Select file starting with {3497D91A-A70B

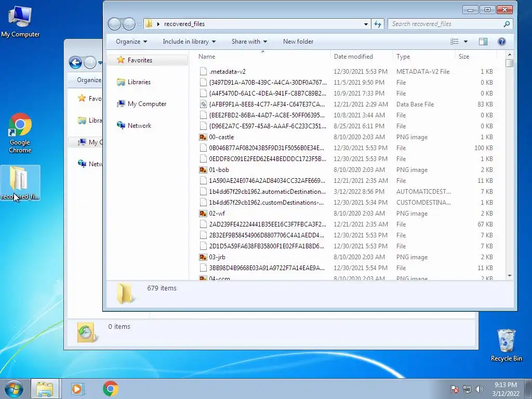pos(346,83)
